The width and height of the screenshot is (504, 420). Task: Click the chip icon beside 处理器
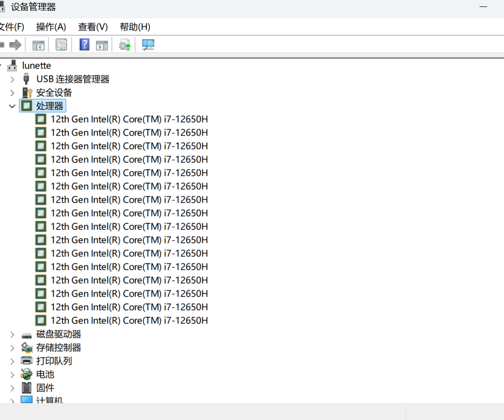[27, 106]
